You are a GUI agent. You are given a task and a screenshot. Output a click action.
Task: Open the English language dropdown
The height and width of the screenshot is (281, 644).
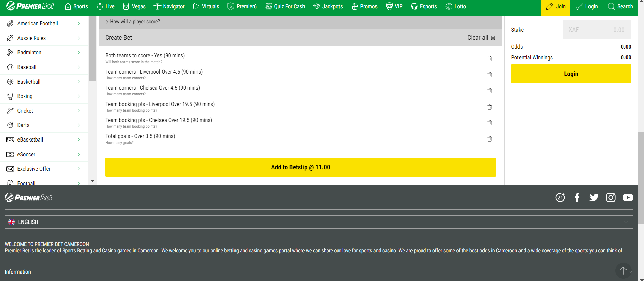(x=318, y=222)
